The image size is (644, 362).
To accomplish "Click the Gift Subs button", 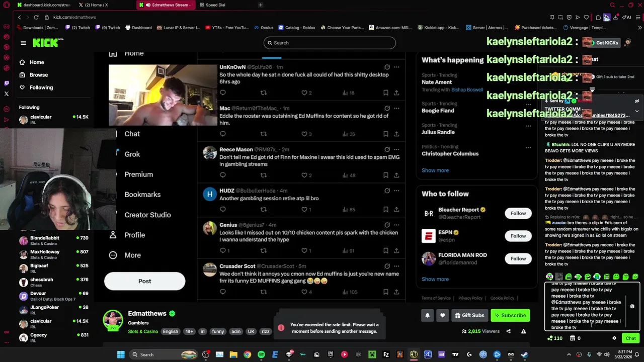I will [x=469, y=315].
